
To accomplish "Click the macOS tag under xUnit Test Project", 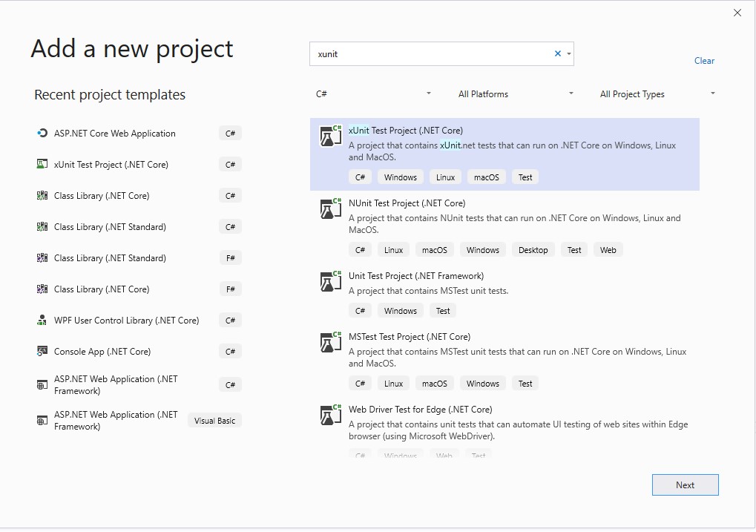I will click(x=487, y=177).
